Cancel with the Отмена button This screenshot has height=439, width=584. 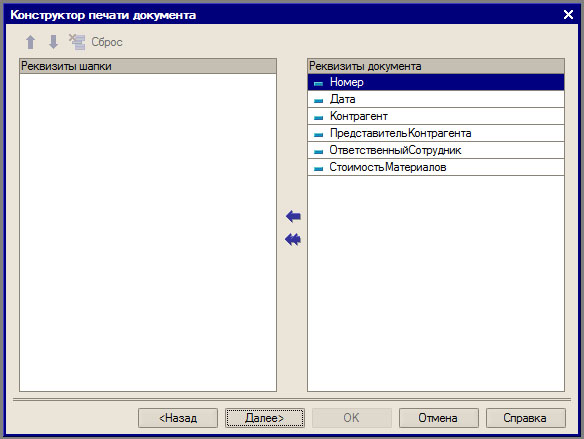coord(439,418)
